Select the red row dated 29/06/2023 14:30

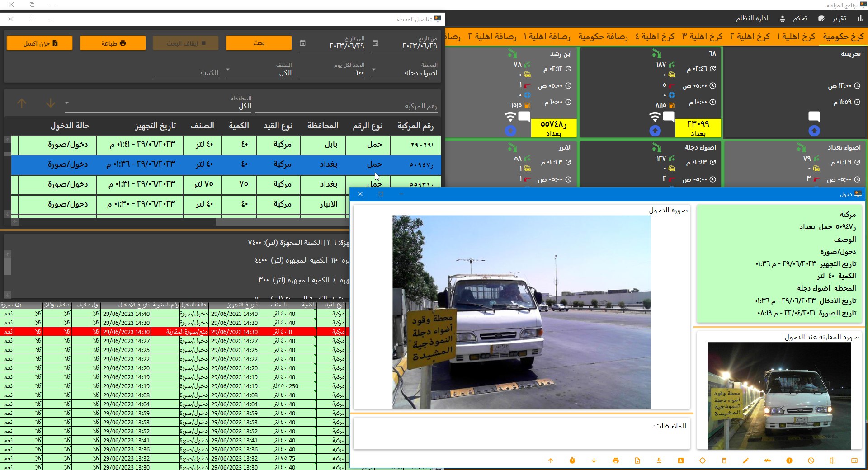175,332
